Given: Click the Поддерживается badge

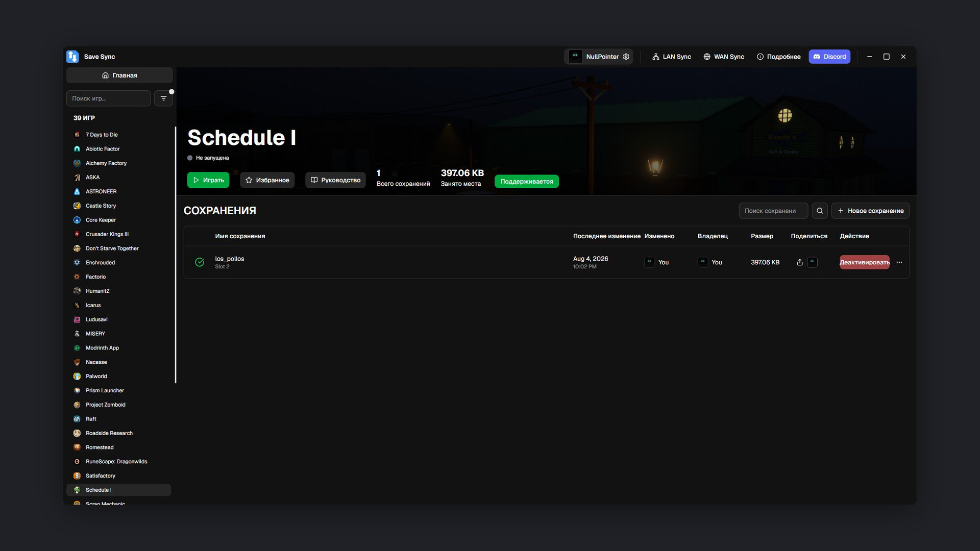Looking at the screenshot, I should pos(527,182).
